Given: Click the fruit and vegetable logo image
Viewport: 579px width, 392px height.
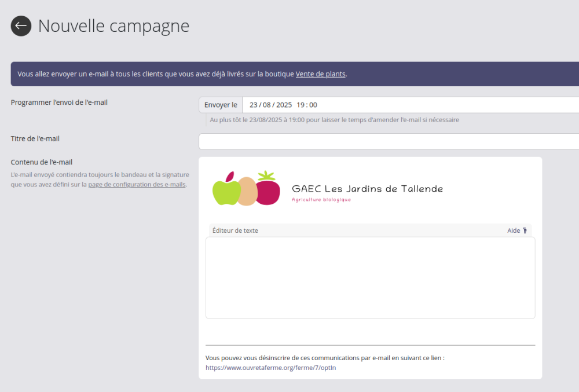Looking at the screenshot, I should coord(246,188).
